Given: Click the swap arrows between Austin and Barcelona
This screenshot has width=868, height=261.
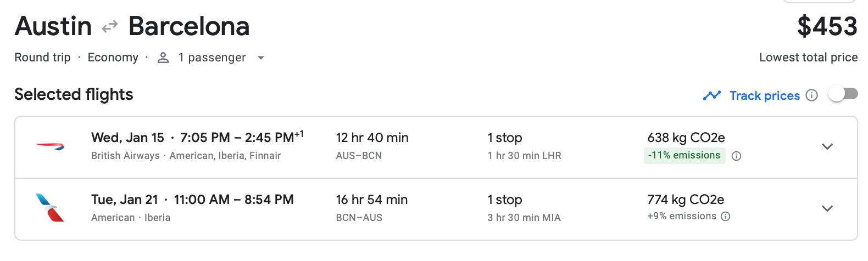Looking at the screenshot, I should 110,26.
